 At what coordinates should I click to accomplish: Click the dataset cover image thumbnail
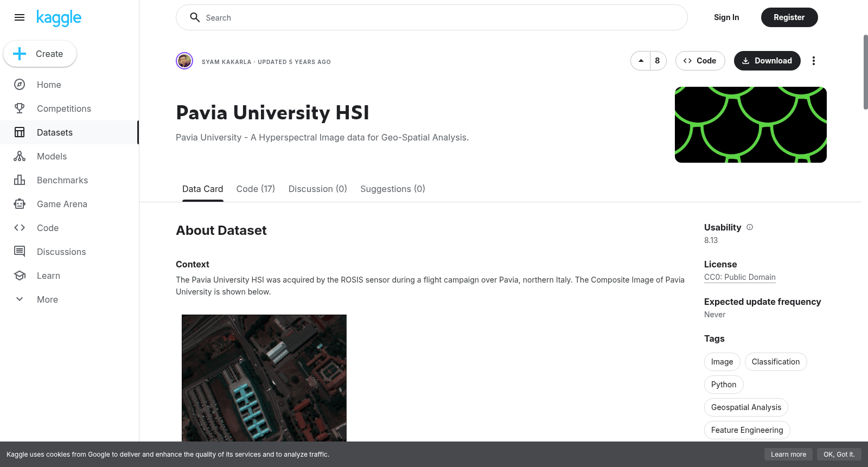pos(751,125)
